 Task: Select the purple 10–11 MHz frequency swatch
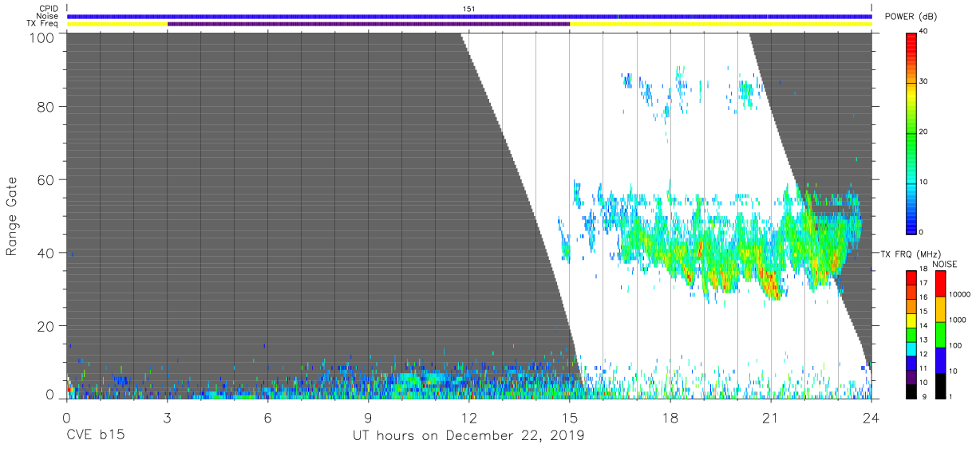[911, 375]
